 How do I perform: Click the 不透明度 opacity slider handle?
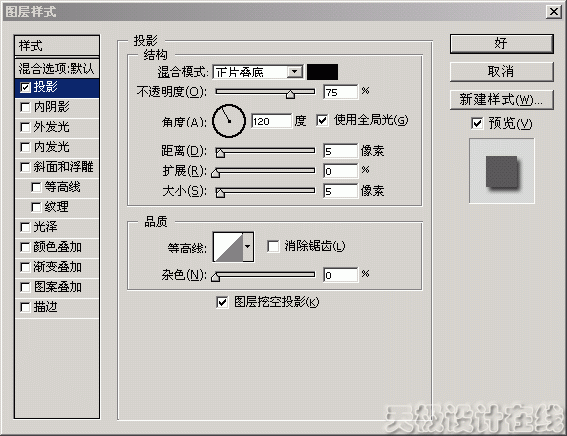(290, 94)
